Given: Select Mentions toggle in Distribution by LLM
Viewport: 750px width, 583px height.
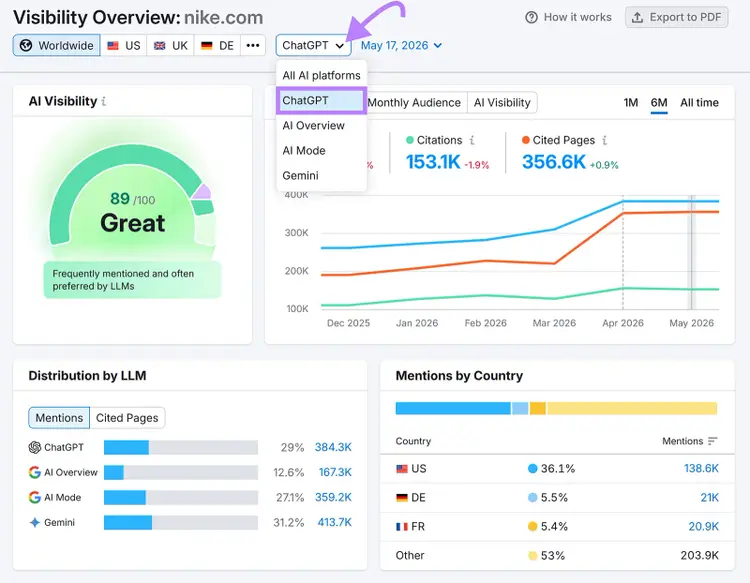Looking at the screenshot, I should tap(59, 418).
